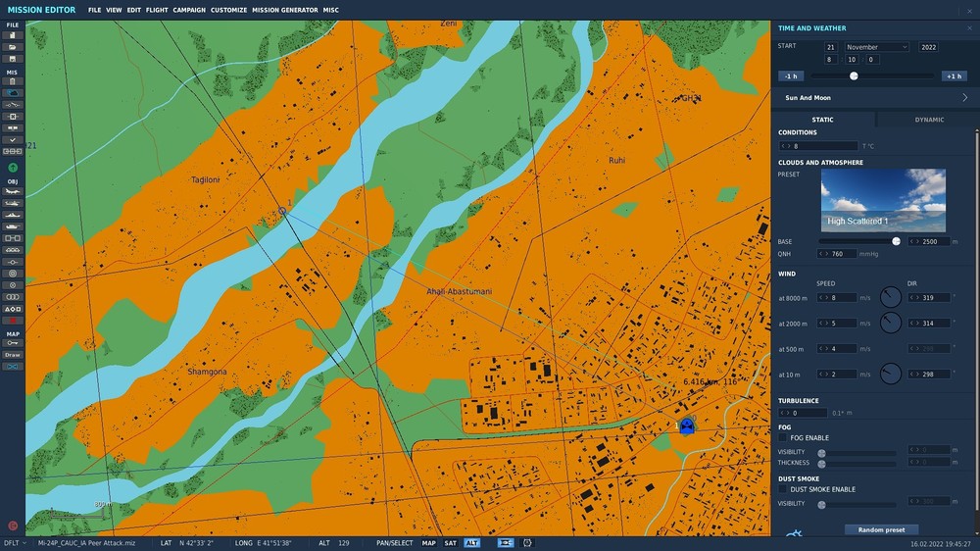This screenshot has width=980, height=551.
Task: Expand the Sun And Moon section
Action: [875, 98]
